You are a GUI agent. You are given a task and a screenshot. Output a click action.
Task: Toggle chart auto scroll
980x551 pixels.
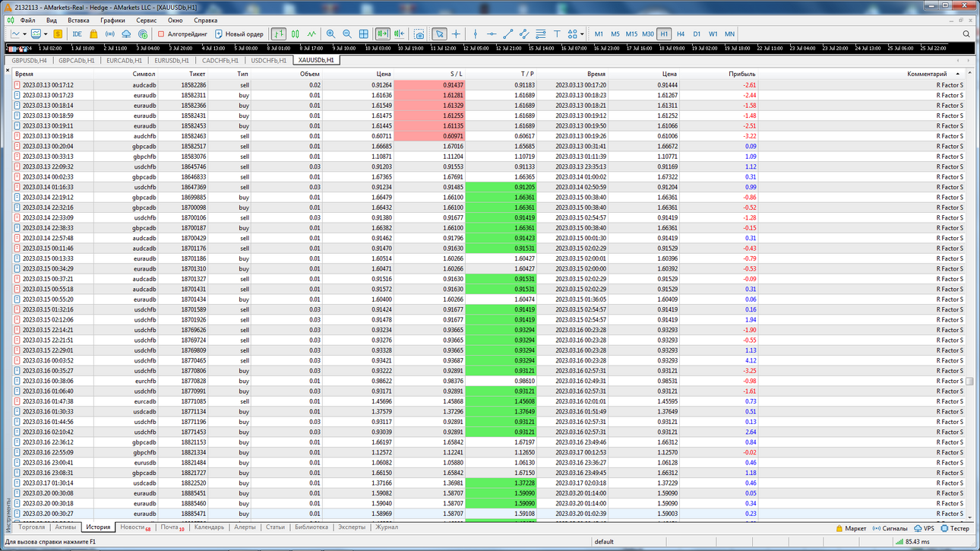coord(382,34)
